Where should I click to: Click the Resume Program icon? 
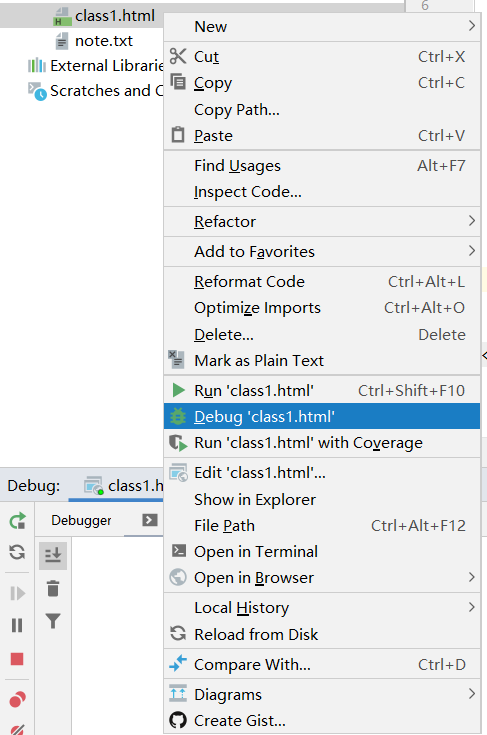(17, 593)
